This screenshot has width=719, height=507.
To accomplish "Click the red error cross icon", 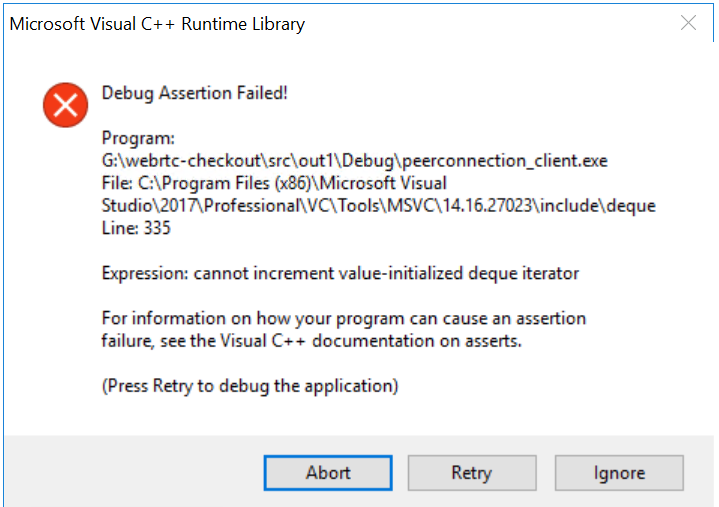I will point(66,105).
